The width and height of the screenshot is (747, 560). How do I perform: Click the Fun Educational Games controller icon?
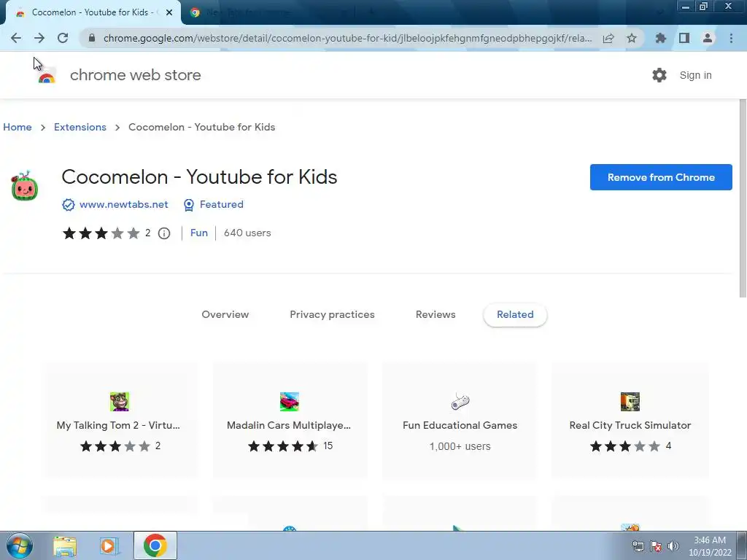click(460, 402)
